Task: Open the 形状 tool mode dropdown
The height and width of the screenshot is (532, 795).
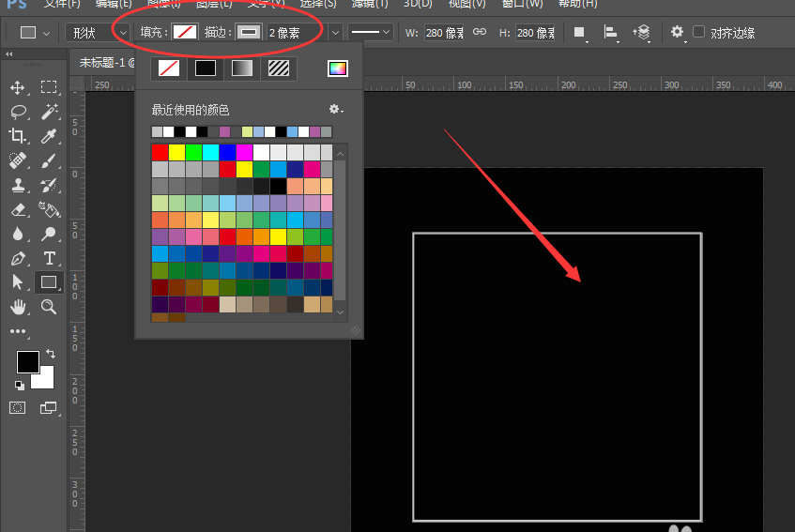Action: click(98, 33)
